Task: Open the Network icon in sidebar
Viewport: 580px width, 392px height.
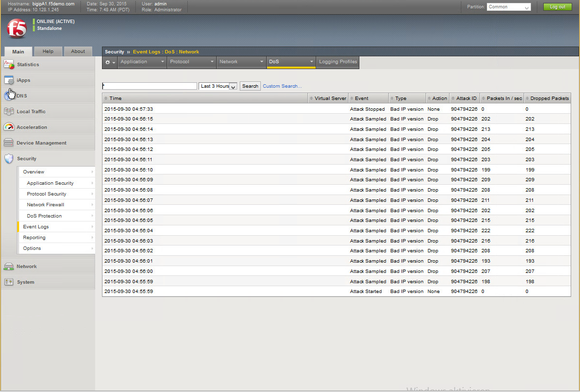Action: (9, 266)
